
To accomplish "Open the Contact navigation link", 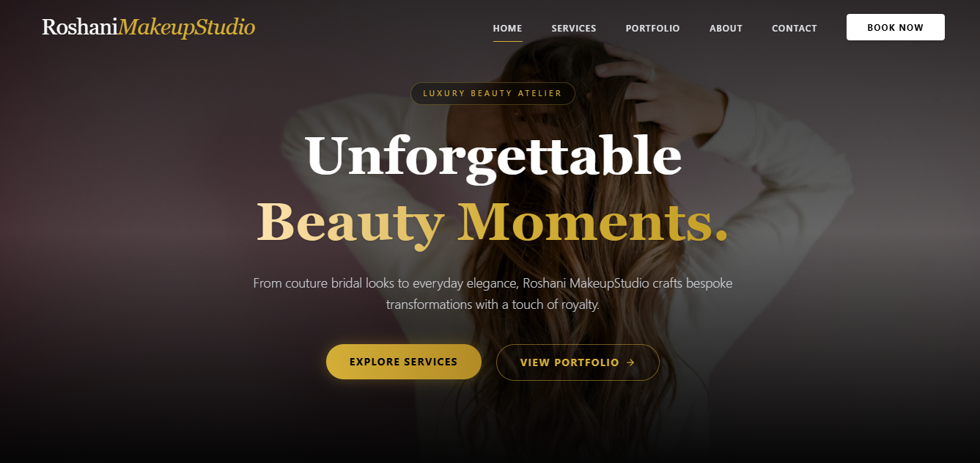I will point(794,29).
